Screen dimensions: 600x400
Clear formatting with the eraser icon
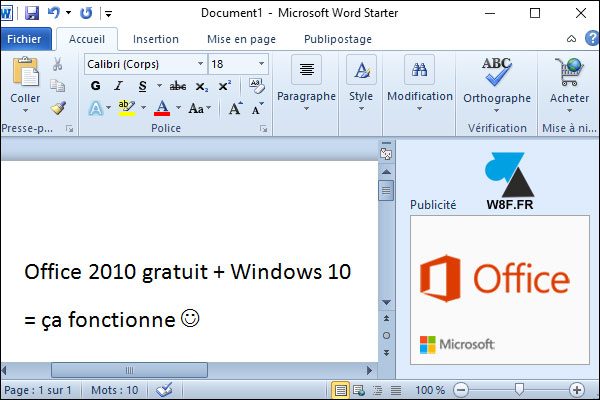[x=256, y=86]
